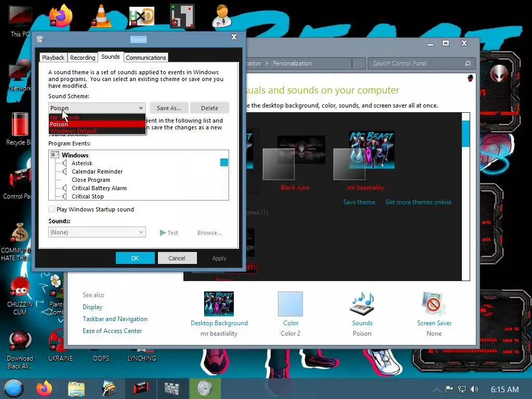Screen dimensions: 532x399
Task: Switch to the Communications tab
Action: (146, 58)
